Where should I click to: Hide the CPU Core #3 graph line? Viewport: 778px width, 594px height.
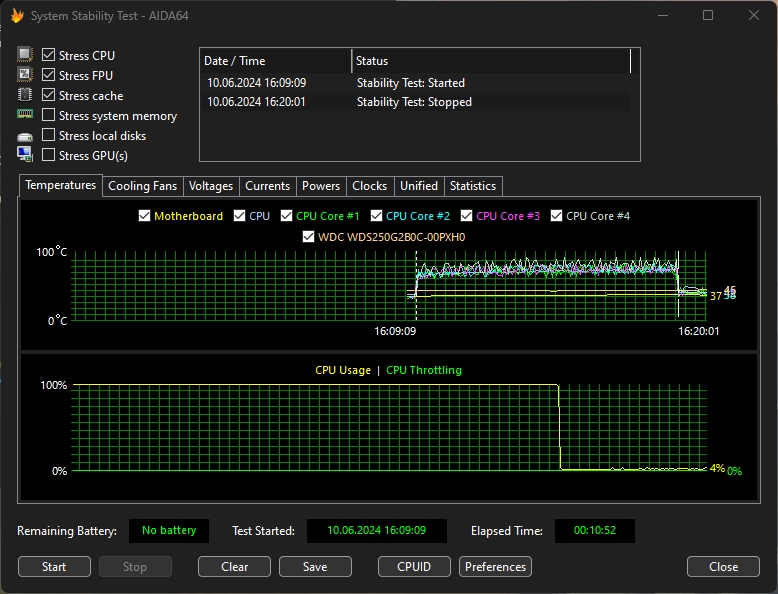[x=466, y=216]
